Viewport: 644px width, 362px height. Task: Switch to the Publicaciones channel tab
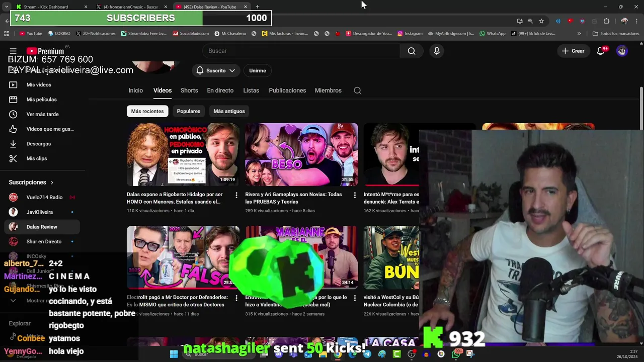click(x=287, y=90)
